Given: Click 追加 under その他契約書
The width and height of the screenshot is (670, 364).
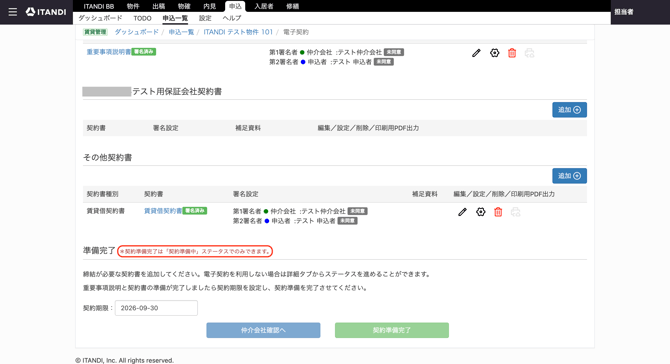Looking at the screenshot, I should pos(569,176).
